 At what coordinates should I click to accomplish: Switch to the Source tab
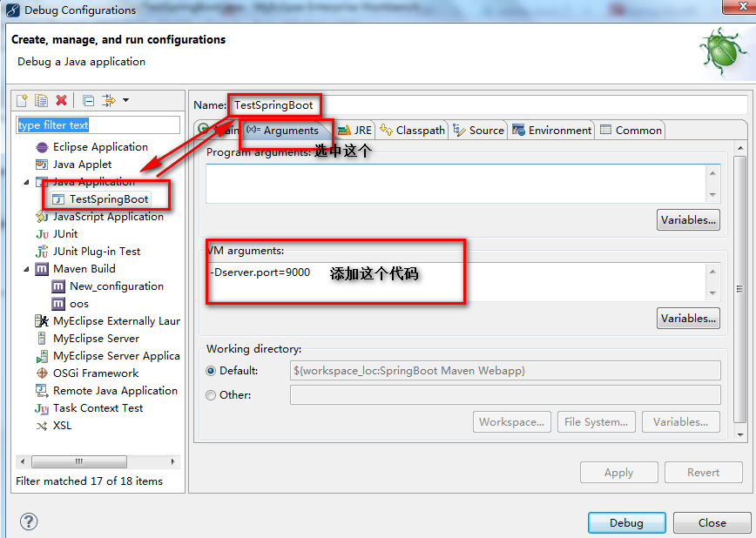point(478,131)
